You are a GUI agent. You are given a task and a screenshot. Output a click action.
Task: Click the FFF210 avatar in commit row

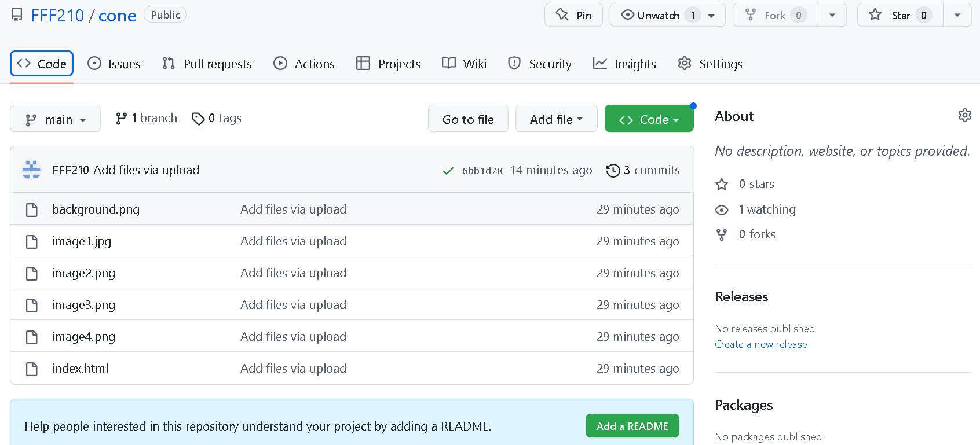[x=31, y=170]
